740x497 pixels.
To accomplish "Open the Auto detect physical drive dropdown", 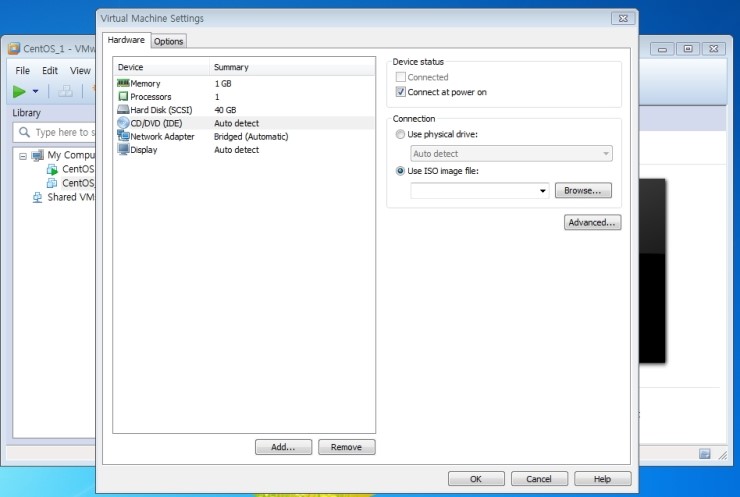I will [x=512, y=153].
